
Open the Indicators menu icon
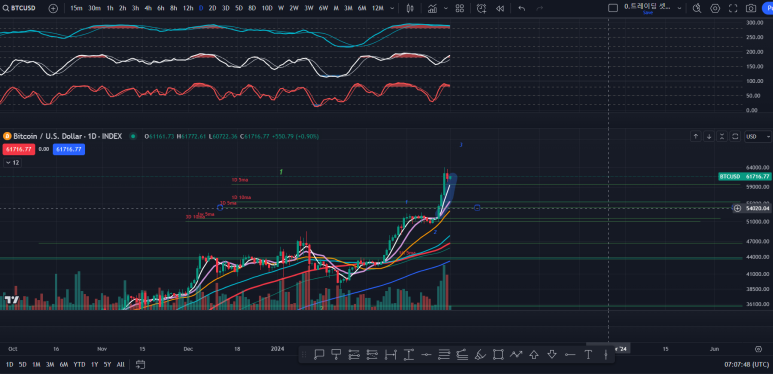(x=432, y=8)
